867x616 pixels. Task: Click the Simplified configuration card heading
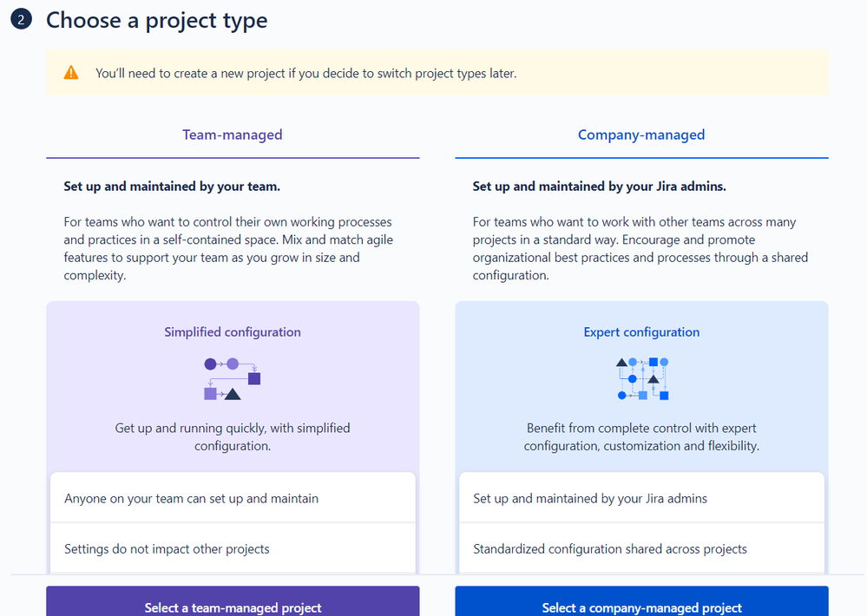tap(232, 331)
